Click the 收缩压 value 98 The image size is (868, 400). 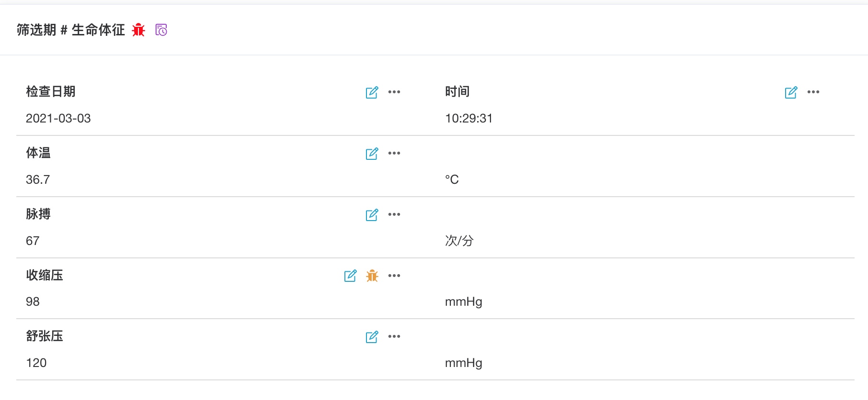[x=33, y=301]
